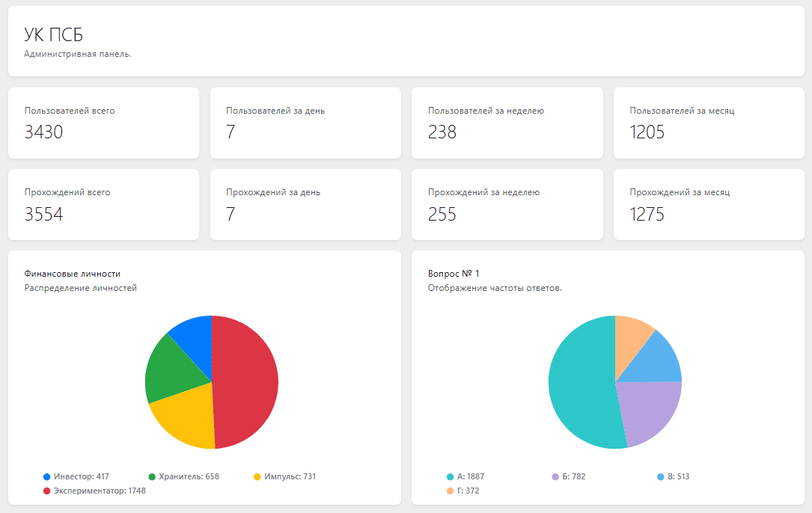Click the blue Инвестор pie slice
The width and height of the screenshot is (812, 513).
click(x=195, y=331)
